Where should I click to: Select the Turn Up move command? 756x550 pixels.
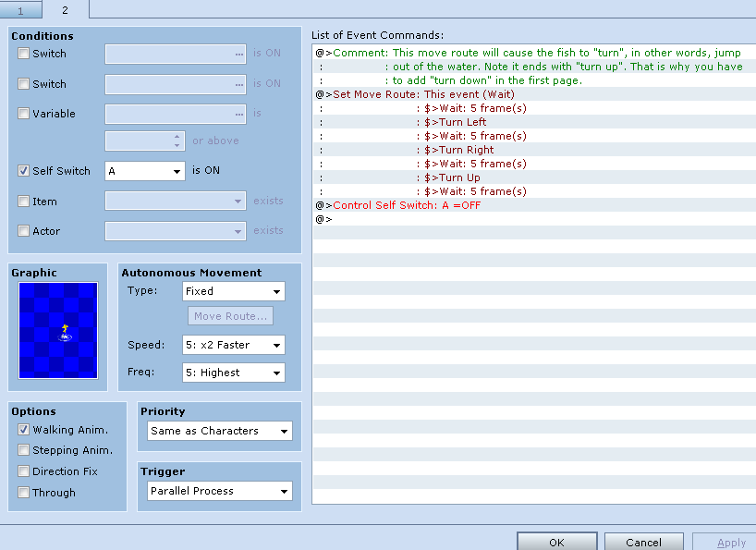(534, 177)
